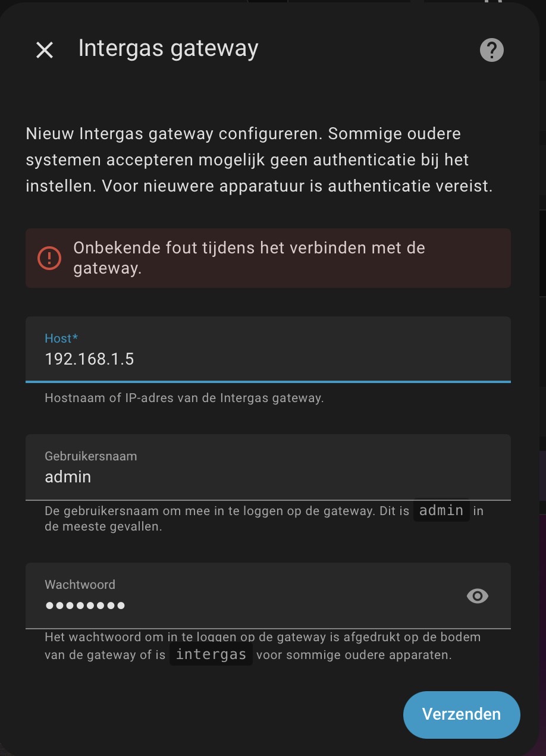Click the Host* field label
This screenshot has width=546, height=756.
point(62,338)
